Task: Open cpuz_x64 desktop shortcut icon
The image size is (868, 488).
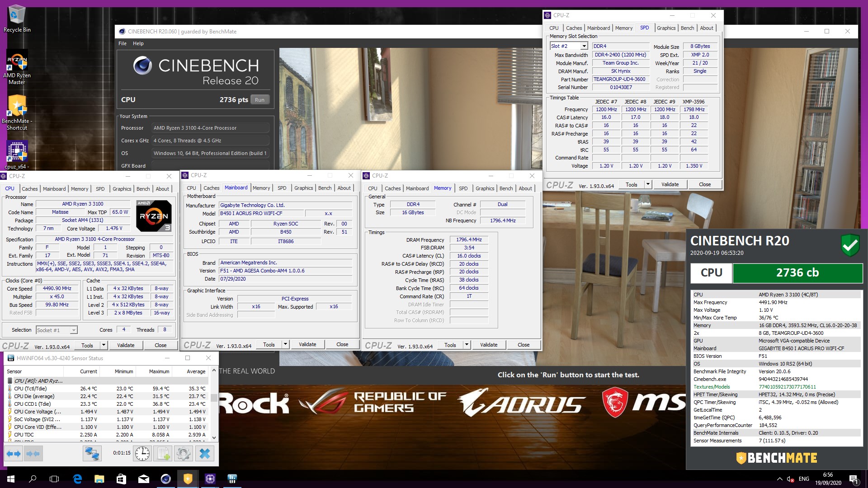Action: [x=17, y=155]
